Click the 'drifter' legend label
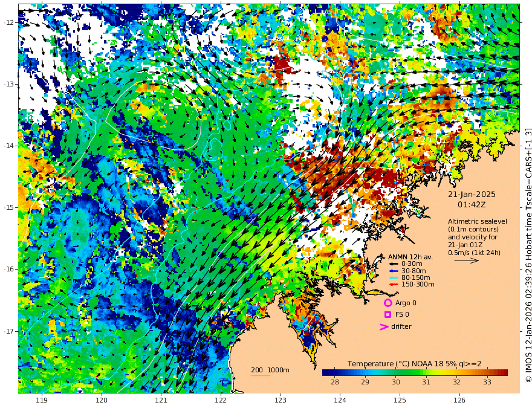Image resolution: width=532 pixels, height=411 pixels. pos(401,326)
